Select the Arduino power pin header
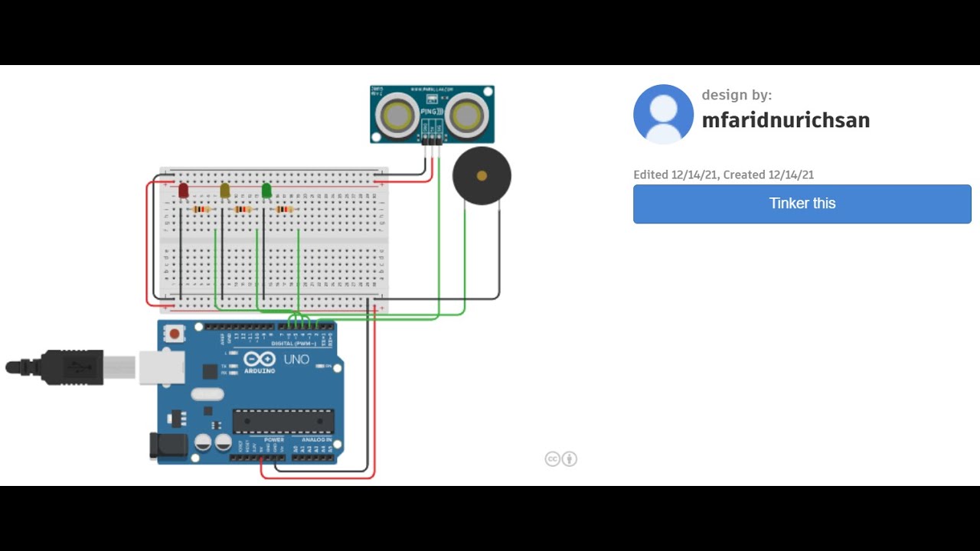980x551 pixels. point(258,458)
